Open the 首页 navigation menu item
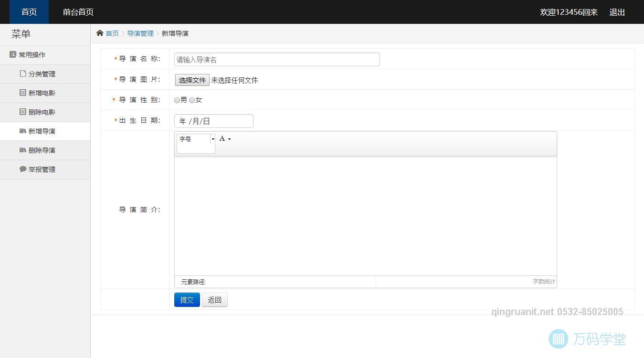The image size is (644, 358). (x=28, y=12)
